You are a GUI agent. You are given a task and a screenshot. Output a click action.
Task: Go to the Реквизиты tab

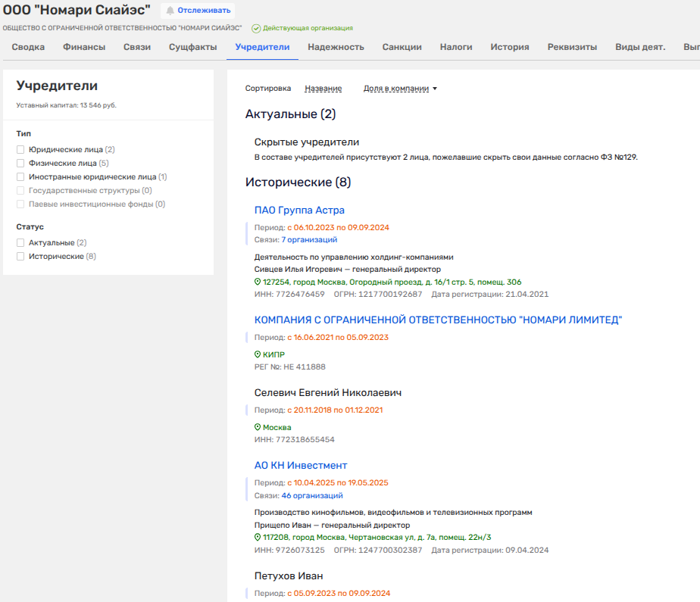click(572, 47)
